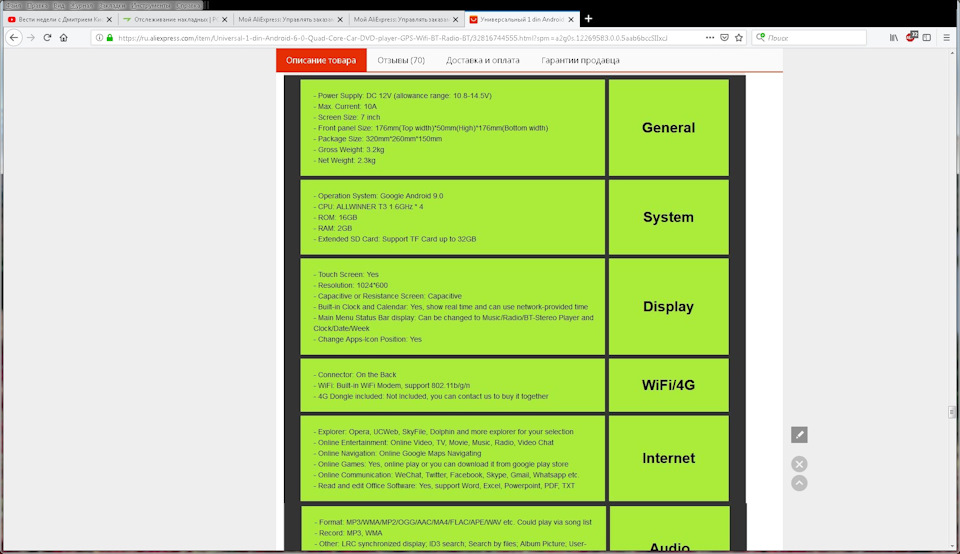Save page to Pocket
The height and width of the screenshot is (554, 960).
(x=724, y=37)
